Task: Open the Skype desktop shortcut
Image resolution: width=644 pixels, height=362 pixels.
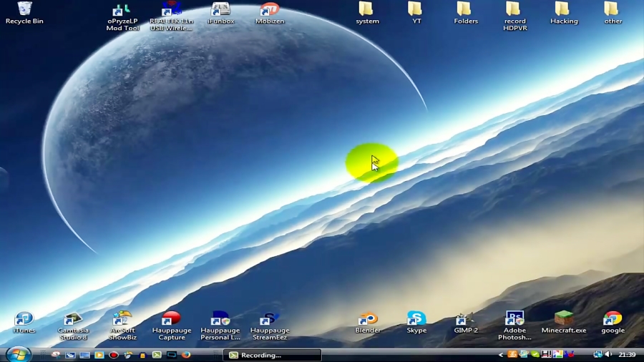Action: pos(416,320)
